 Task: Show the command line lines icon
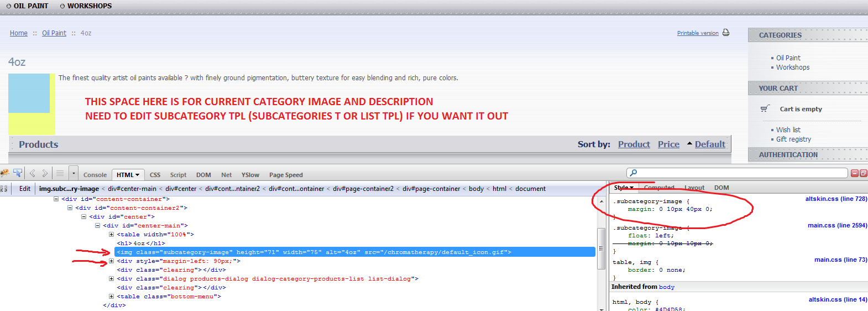coord(60,174)
